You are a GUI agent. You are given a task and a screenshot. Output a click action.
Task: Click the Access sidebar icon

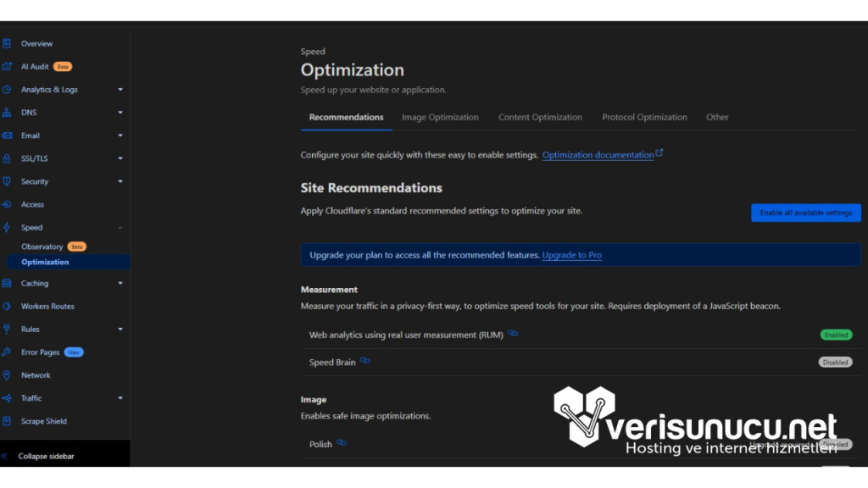coord(7,204)
